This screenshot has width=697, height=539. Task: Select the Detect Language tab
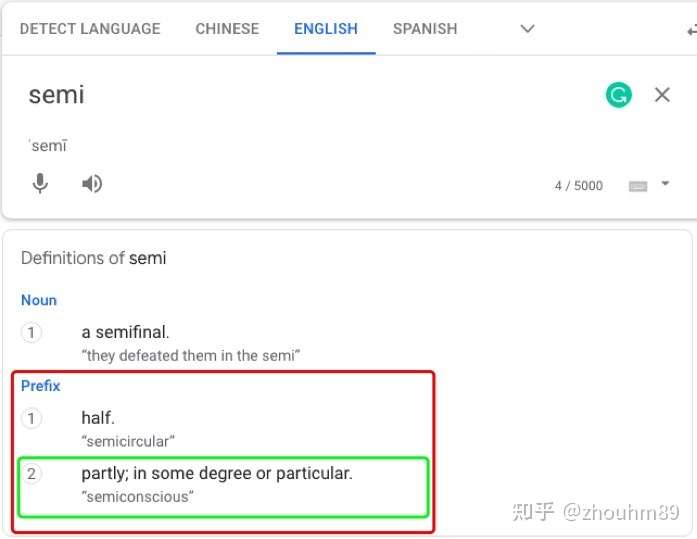(90, 29)
